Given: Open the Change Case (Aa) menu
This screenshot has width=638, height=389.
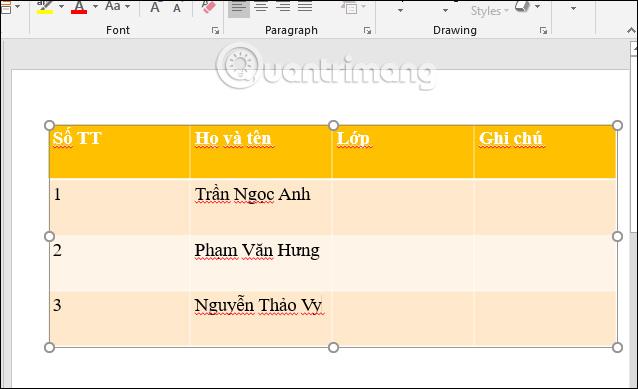Looking at the screenshot, I should pyautogui.click(x=118, y=7).
